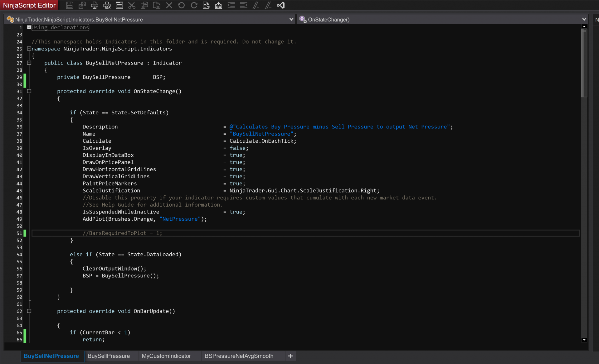Click the increase indent icon

click(244, 5)
